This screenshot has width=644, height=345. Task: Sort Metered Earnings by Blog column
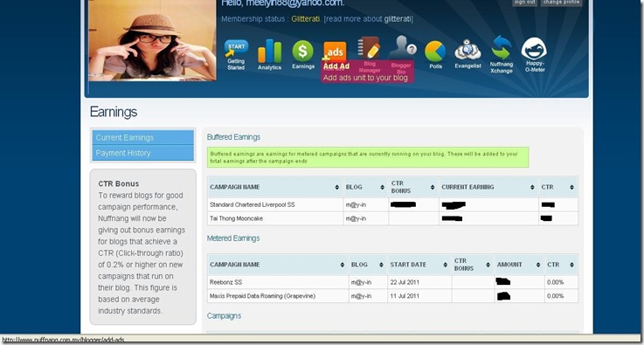click(368, 265)
